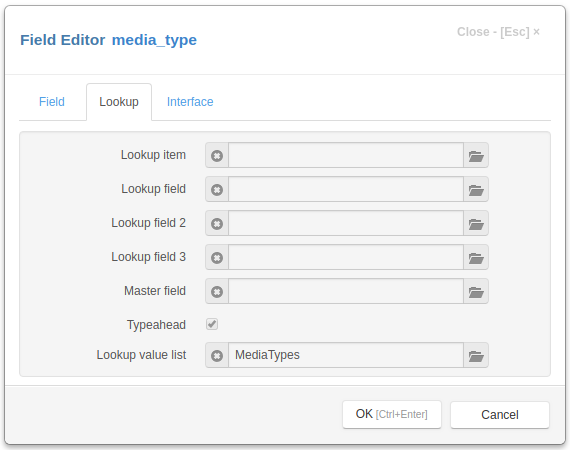
Task: Open folder browser for Lookup field
Action: [x=476, y=189]
